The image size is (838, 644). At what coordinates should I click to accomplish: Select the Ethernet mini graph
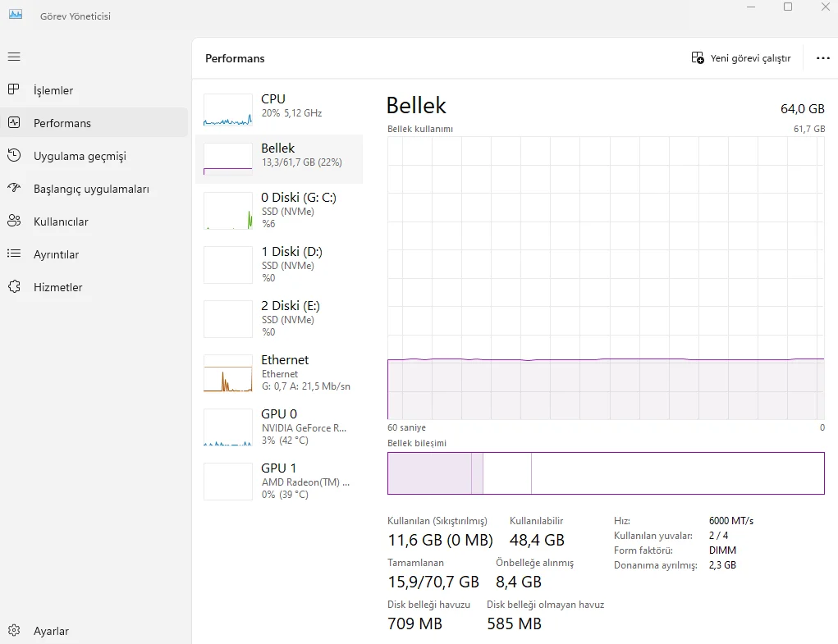227,373
